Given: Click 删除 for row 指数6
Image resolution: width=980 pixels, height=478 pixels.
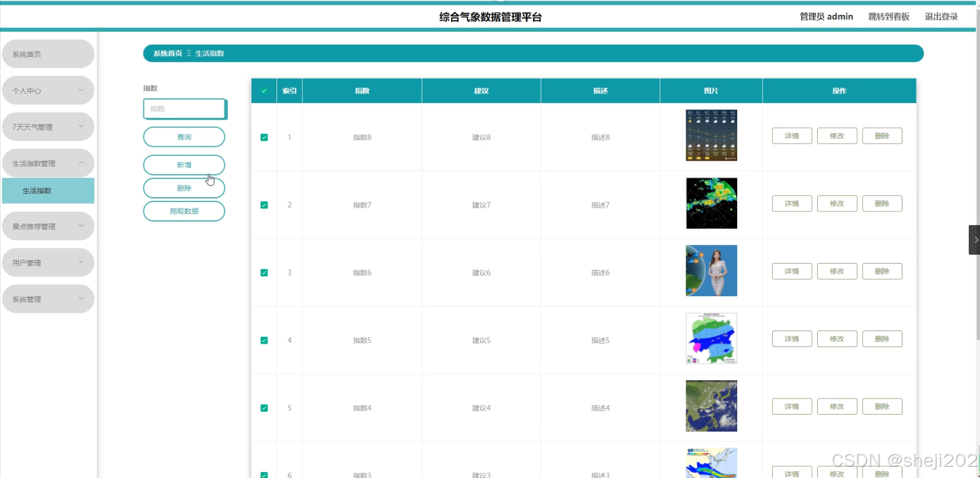Looking at the screenshot, I should [882, 271].
